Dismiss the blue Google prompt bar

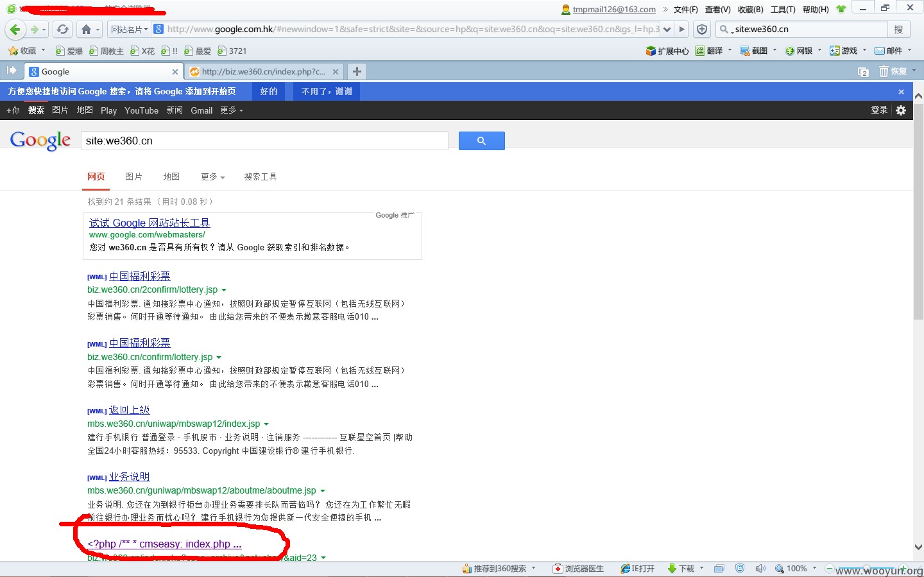(x=901, y=92)
